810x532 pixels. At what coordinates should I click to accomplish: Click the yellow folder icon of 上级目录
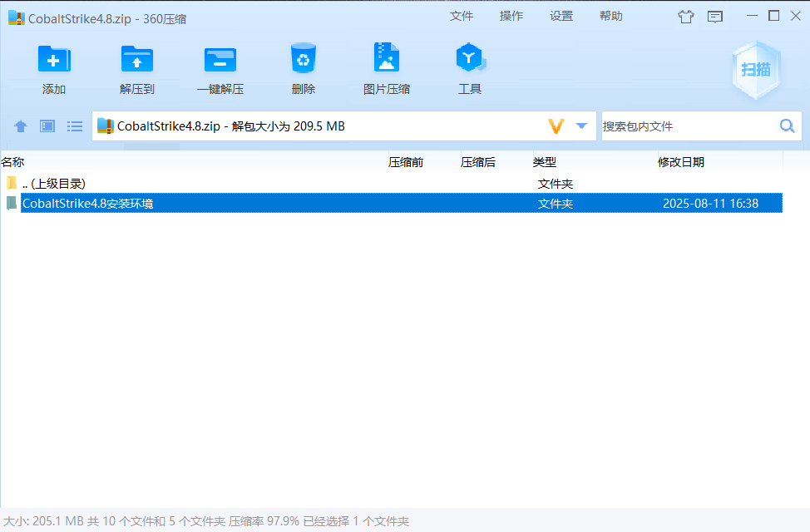click(12, 183)
